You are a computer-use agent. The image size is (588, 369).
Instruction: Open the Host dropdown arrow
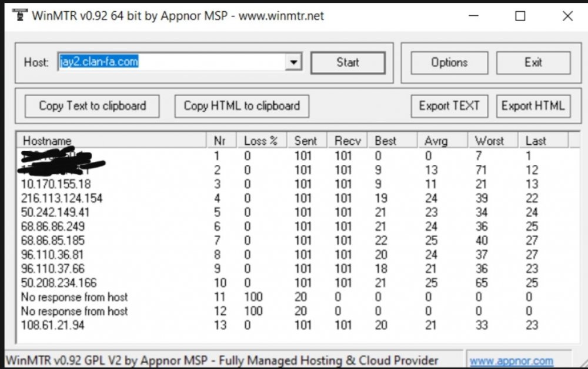pos(293,62)
